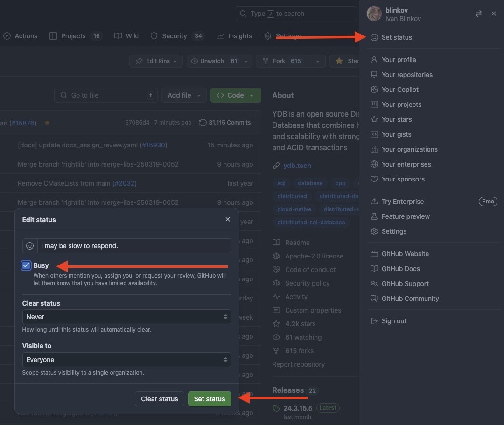Image resolution: width=504 pixels, height=425 pixels.
Task: Click the emoji picker in status field
Action: pyautogui.click(x=30, y=246)
